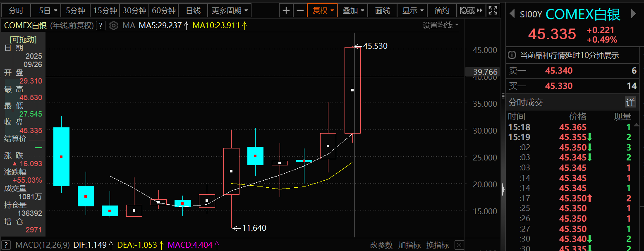Screen dimensions: 644x251
Task: Click the MACD help question mark icon
Action: [7, 245]
